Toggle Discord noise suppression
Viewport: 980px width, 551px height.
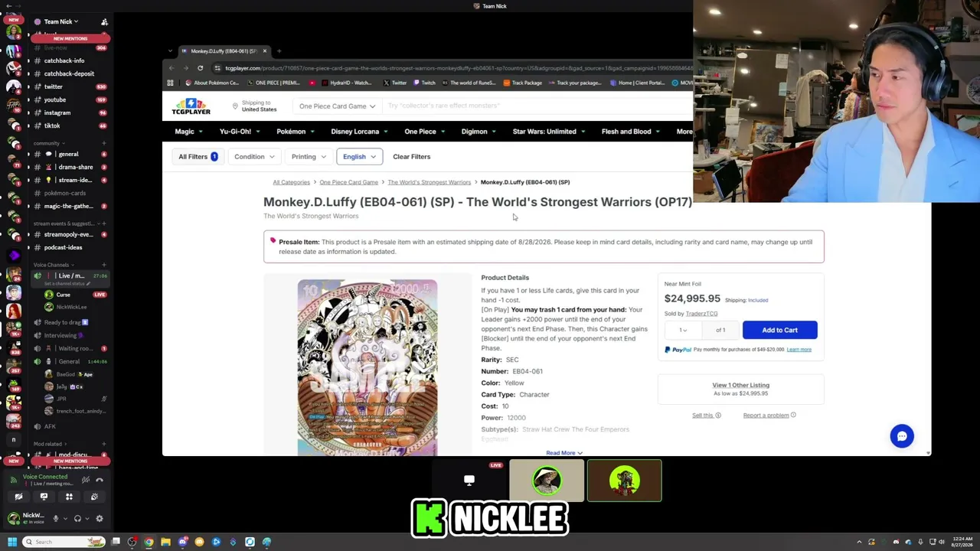point(86,480)
